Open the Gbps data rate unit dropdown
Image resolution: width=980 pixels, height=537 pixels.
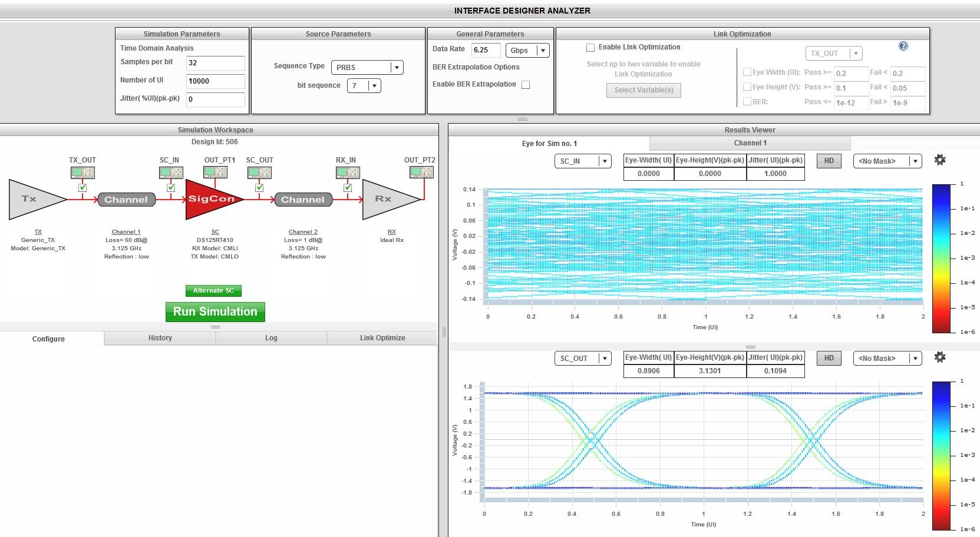(527, 51)
